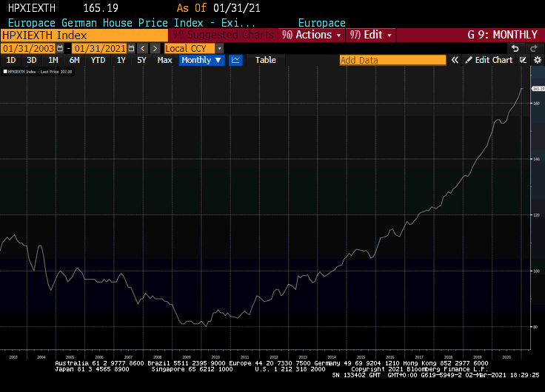Collapse panel with double-chevron icon
Screen dimensions: 545x392
455,60
